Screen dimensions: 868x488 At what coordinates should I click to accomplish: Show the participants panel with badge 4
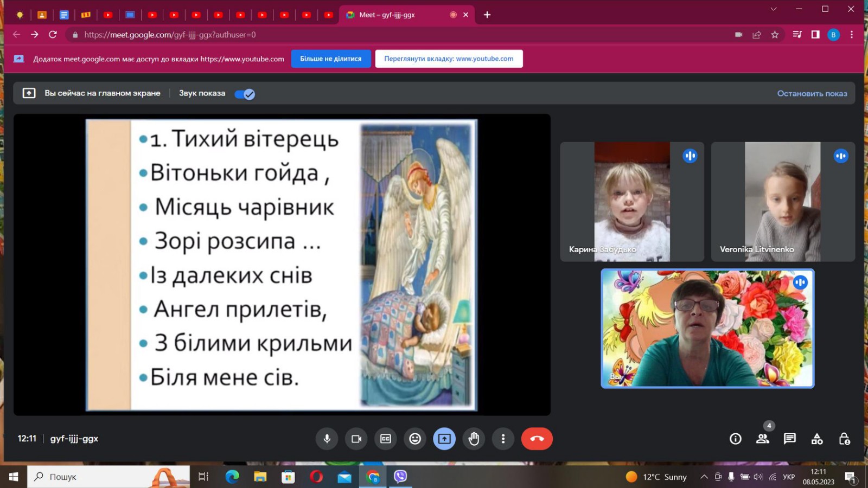[763, 439]
